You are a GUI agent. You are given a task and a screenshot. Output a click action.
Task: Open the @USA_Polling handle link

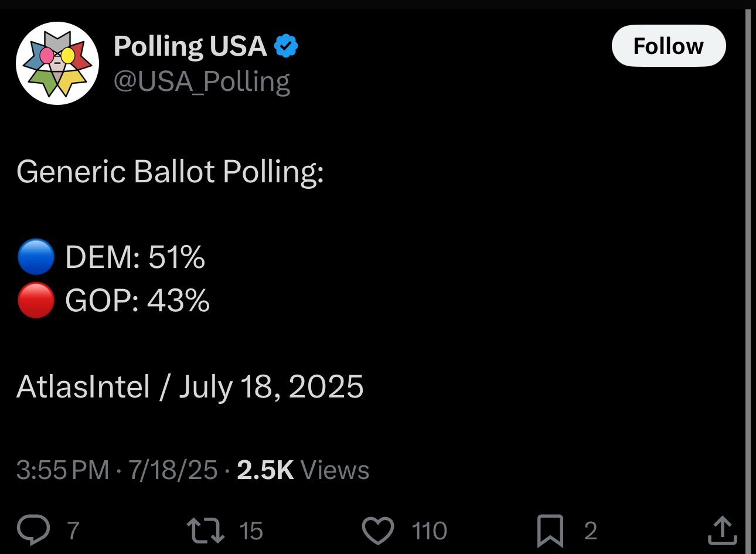click(x=202, y=82)
